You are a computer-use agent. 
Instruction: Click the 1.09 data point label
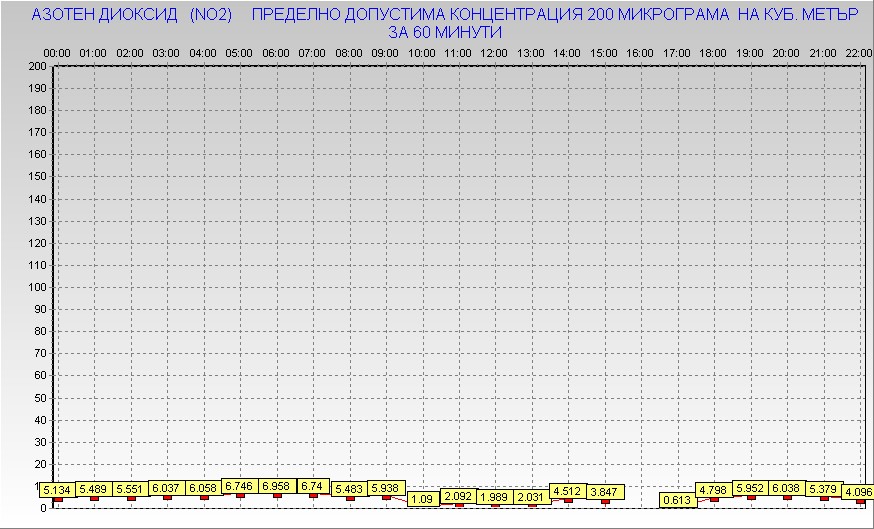423,498
